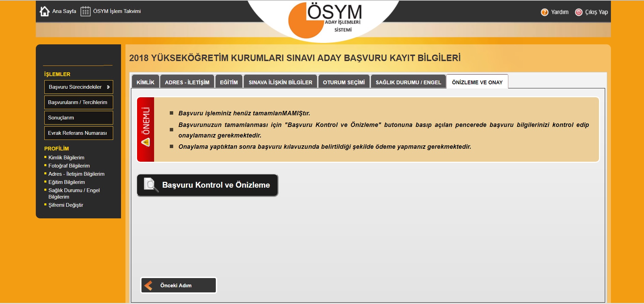
Task: Click the magnifier document icon on preview button
Action: click(x=151, y=185)
